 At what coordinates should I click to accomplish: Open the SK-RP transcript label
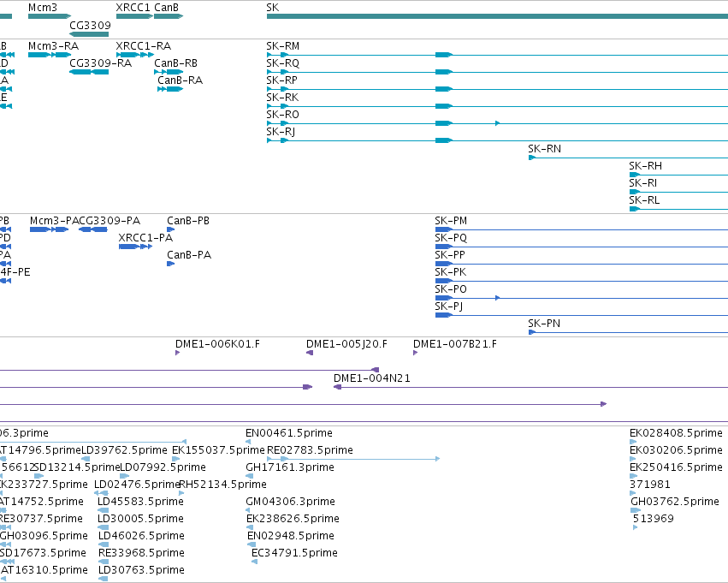[281, 80]
